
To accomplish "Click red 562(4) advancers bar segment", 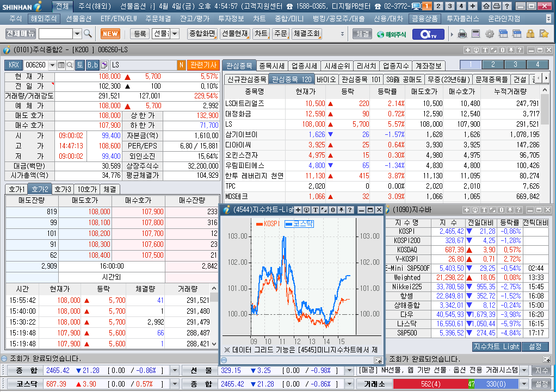I will tap(430, 384).
